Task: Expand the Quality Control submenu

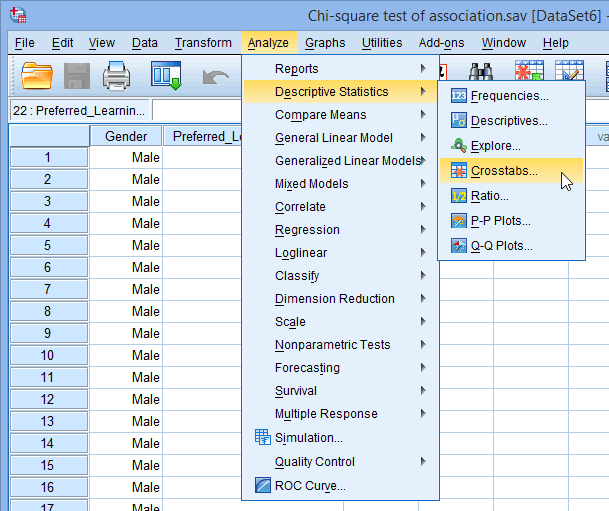Action: 340,461
